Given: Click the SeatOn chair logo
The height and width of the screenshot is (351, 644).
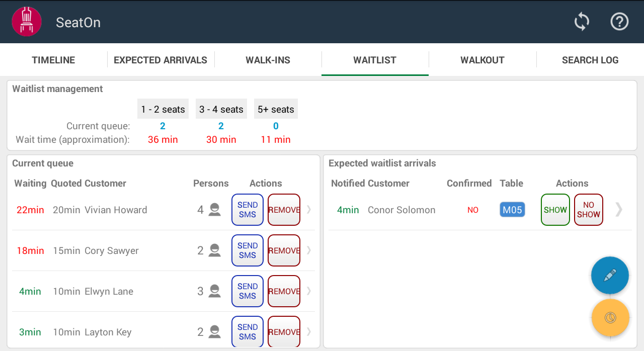Looking at the screenshot, I should [x=27, y=22].
